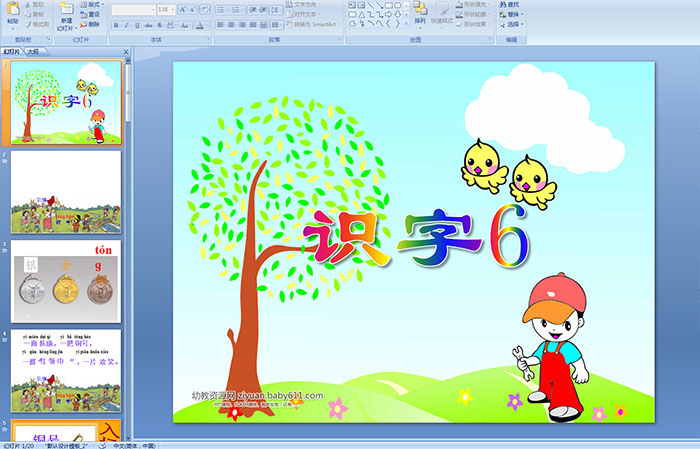Open the Shape Effects (形状效果) menu
Screen dimensions: 700x449
point(474,24)
